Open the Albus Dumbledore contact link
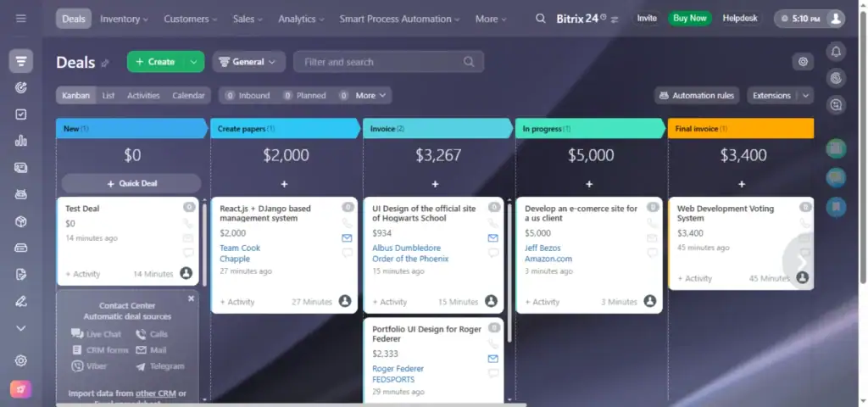 406,248
